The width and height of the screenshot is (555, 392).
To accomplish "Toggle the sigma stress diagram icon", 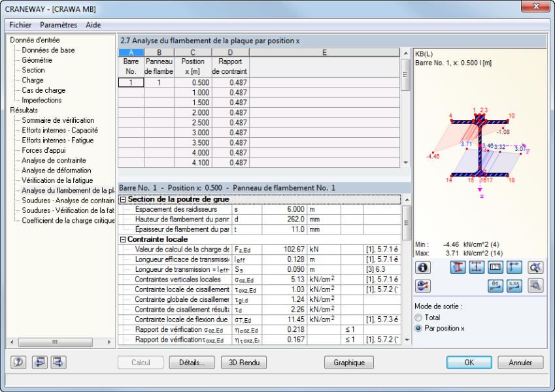I will click(x=495, y=286).
